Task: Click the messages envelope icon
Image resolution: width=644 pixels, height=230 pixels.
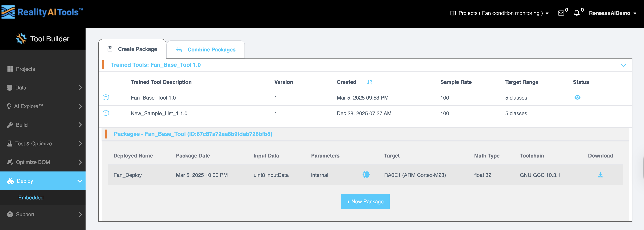Action: click(561, 13)
